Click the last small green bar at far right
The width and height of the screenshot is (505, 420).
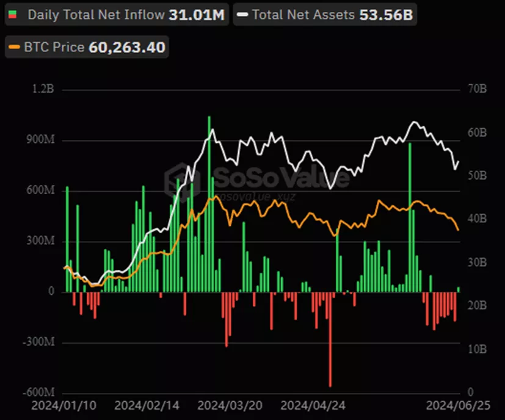pos(459,289)
